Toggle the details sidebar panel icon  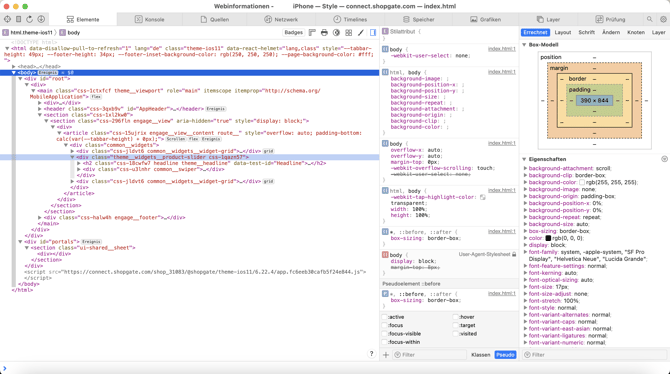point(373,32)
